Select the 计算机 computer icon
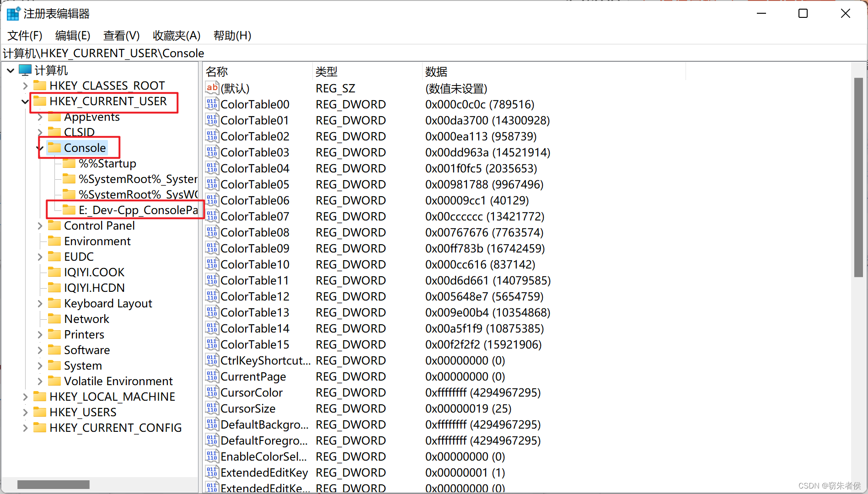Image resolution: width=868 pixels, height=494 pixels. 26,70
